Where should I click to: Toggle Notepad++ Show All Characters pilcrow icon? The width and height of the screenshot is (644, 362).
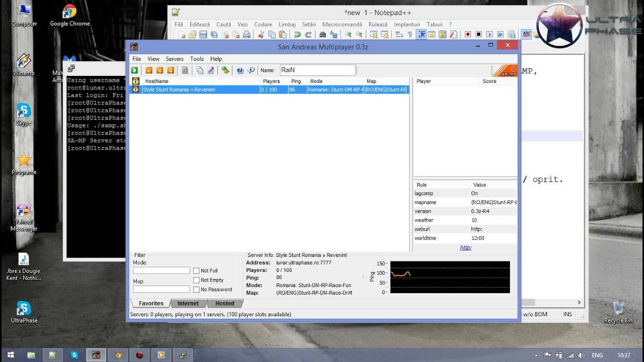(x=410, y=35)
